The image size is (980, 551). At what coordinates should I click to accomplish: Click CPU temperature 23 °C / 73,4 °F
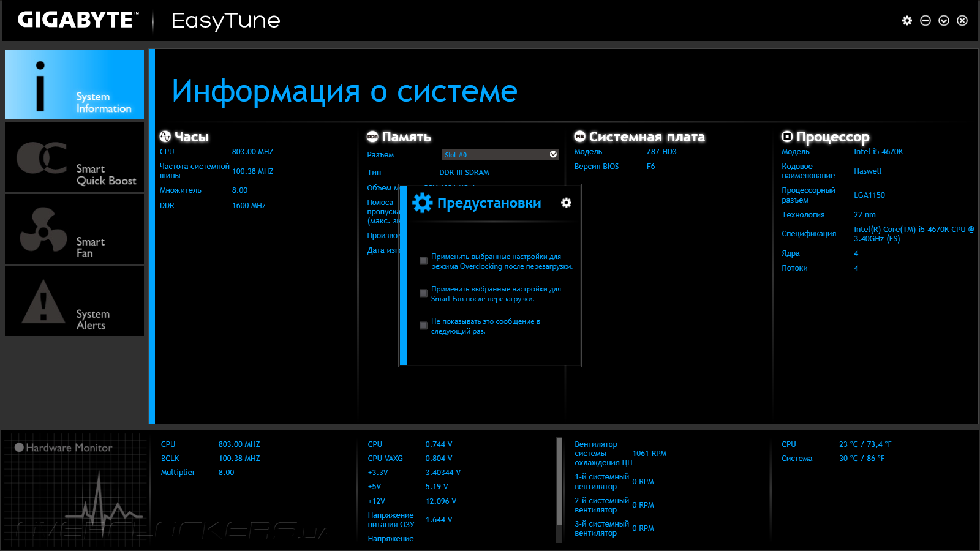point(865,444)
